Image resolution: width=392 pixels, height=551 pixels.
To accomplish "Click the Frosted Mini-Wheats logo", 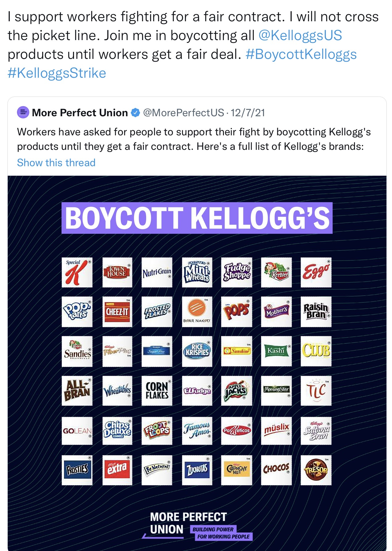I will 196,272.
